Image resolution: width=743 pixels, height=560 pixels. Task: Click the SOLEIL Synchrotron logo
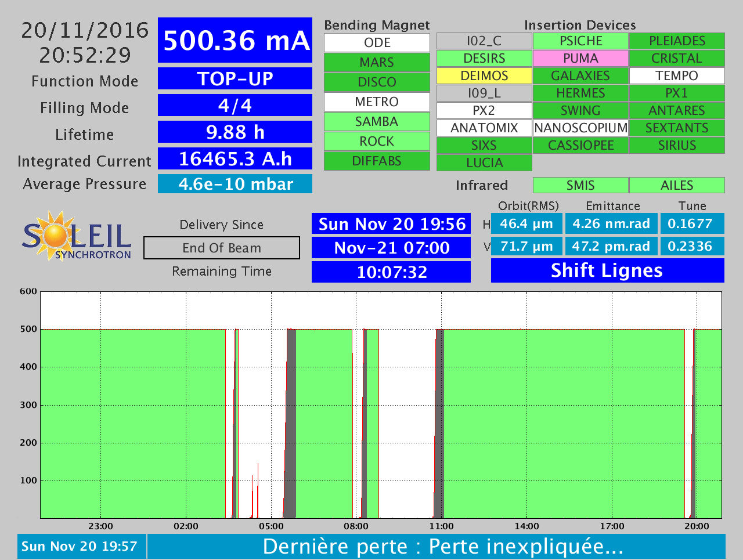tap(77, 236)
